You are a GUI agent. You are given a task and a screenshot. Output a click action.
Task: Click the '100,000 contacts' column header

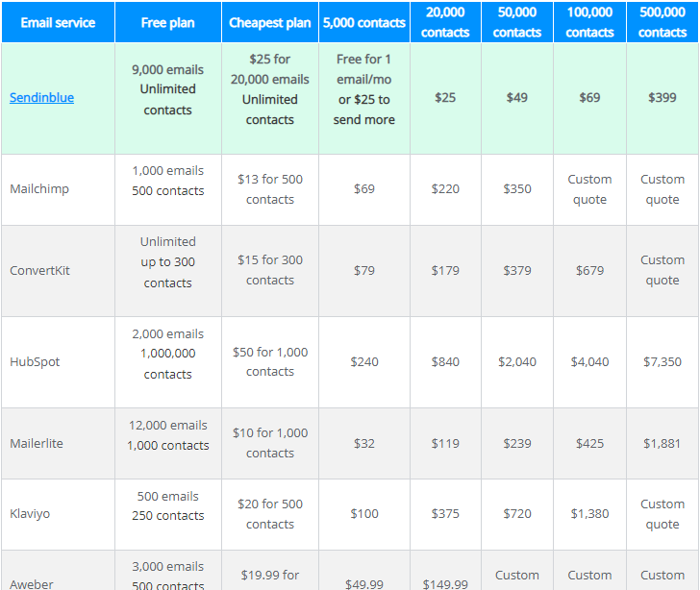tap(589, 22)
